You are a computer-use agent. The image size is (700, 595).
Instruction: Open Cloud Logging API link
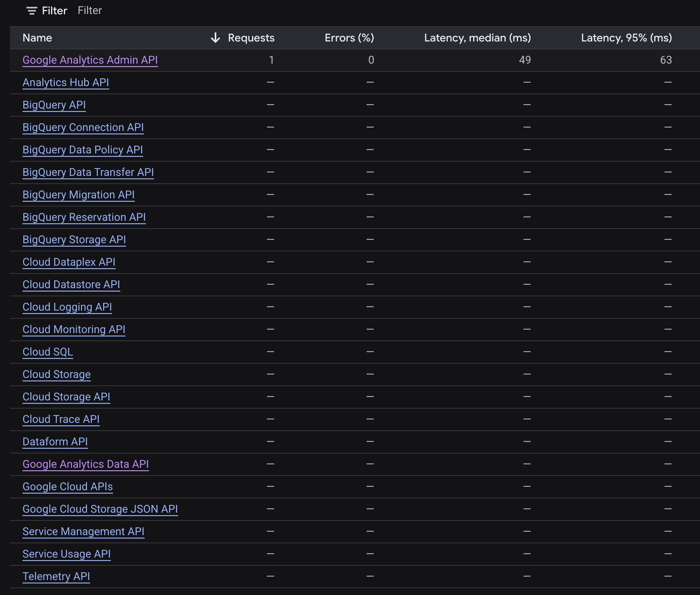click(67, 307)
